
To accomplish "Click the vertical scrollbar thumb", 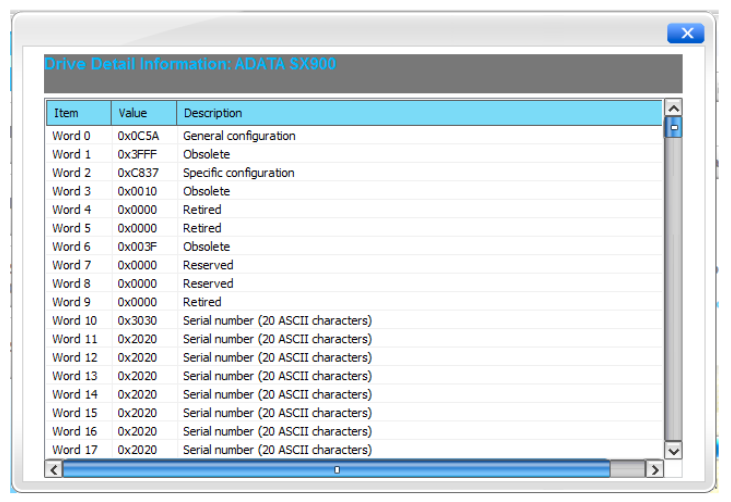I will 674,127.
